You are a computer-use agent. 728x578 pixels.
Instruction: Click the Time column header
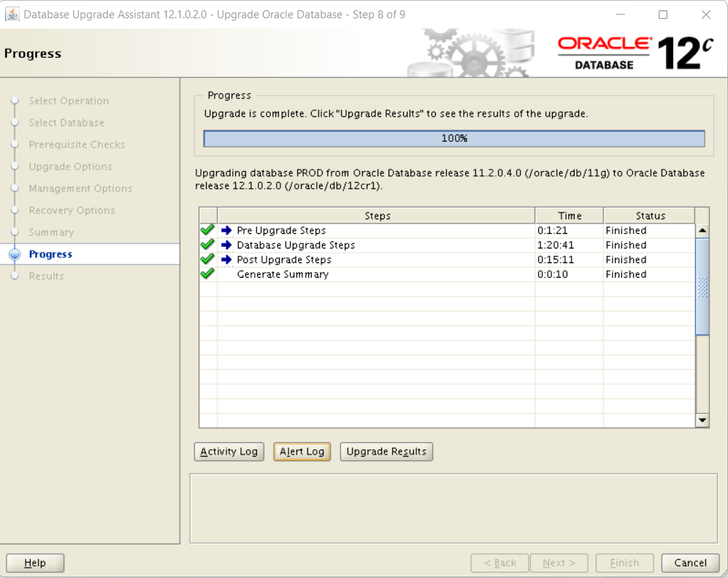point(570,216)
